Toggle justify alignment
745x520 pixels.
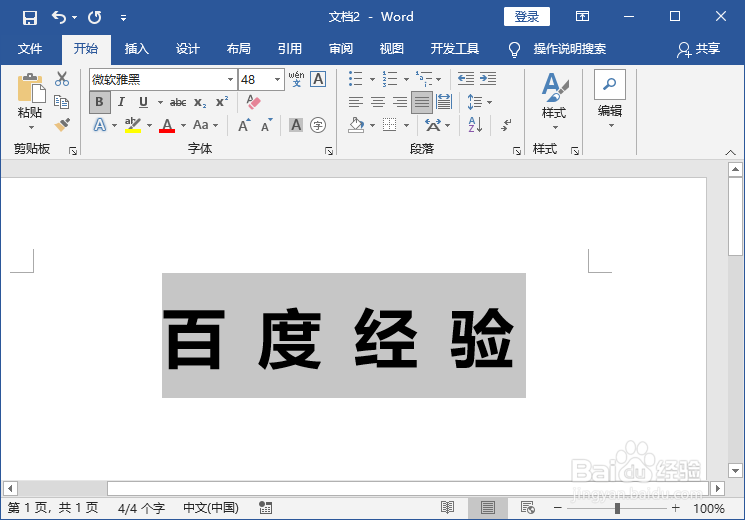(x=422, y=102)
